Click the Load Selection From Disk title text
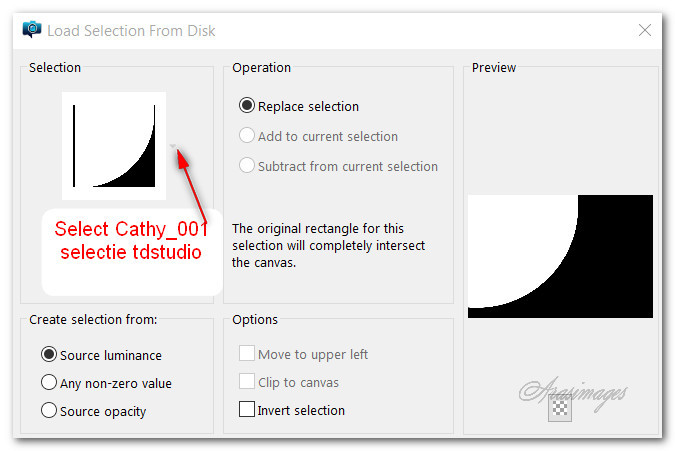Viewport: 675px width, 451px height. point(131,31)
